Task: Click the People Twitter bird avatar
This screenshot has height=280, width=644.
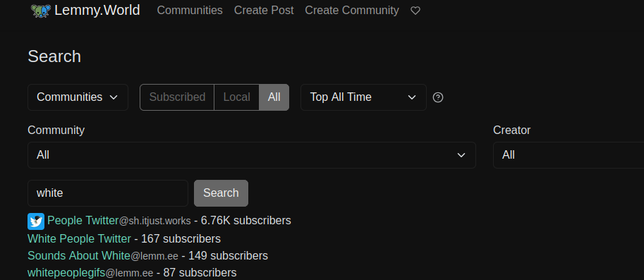Action: tap(36, 221)
